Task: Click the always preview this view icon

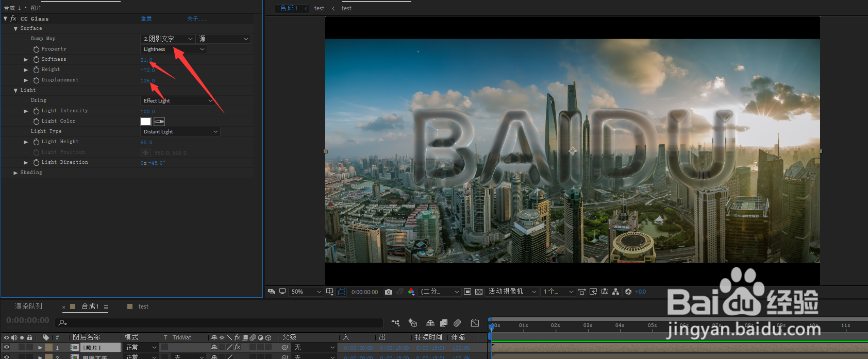Action: point(271,292)
